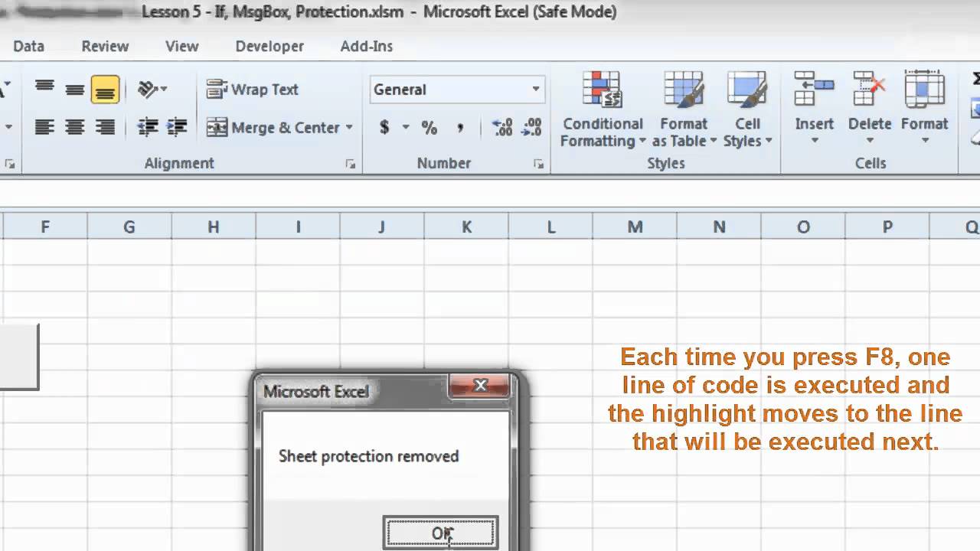The height and width of the screenshot is (551, 980).
Task: Select column L header
Action: pos(550,227)
